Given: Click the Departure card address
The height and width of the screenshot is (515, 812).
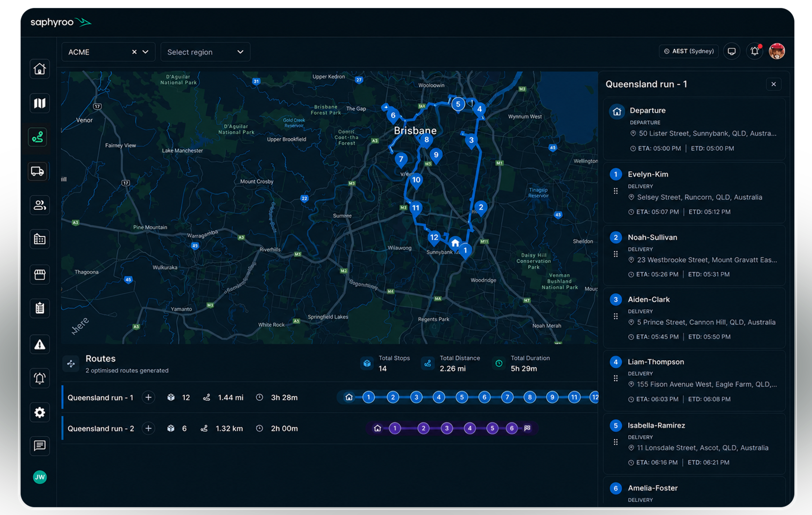Looking at the screenshot, I should pyautogui.click(x=707, y=133).
